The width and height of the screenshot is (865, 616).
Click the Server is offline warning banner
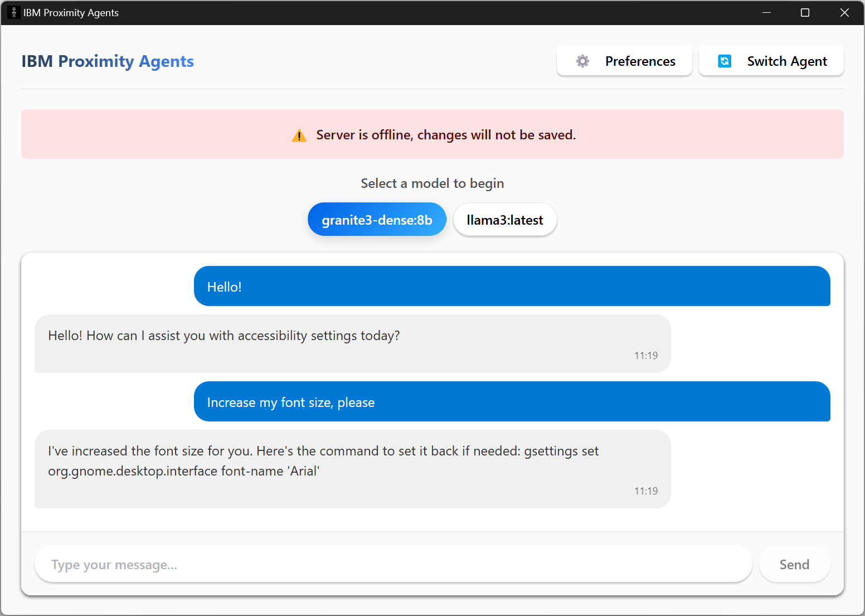432,134
